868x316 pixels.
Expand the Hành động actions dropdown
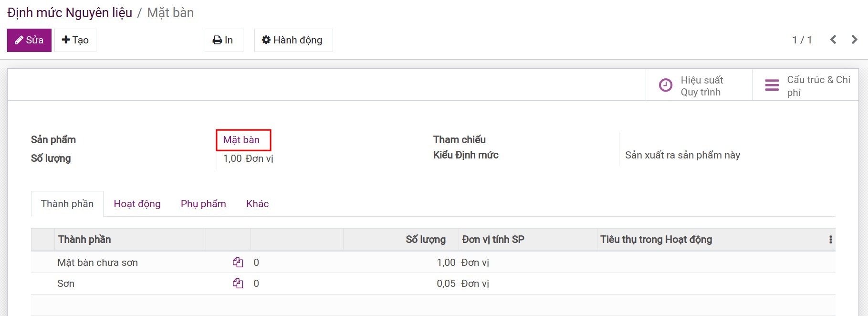[x=293, y=40]
